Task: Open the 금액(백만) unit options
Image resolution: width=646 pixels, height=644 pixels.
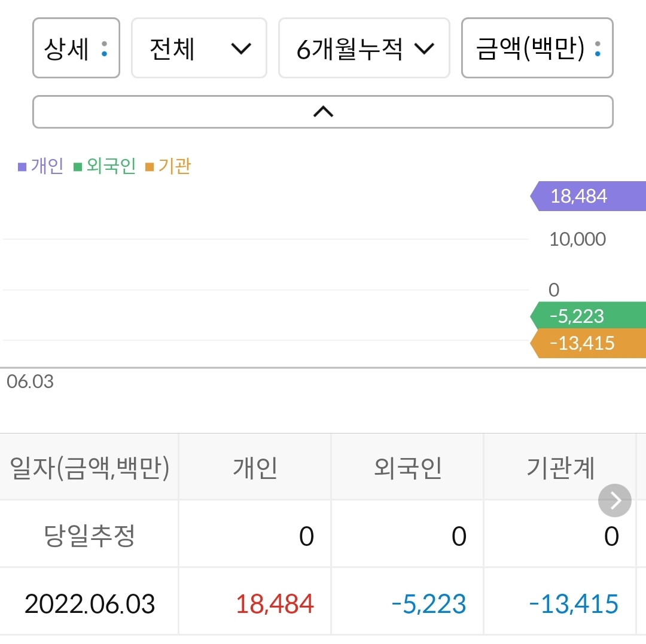Action: [537, 48]
